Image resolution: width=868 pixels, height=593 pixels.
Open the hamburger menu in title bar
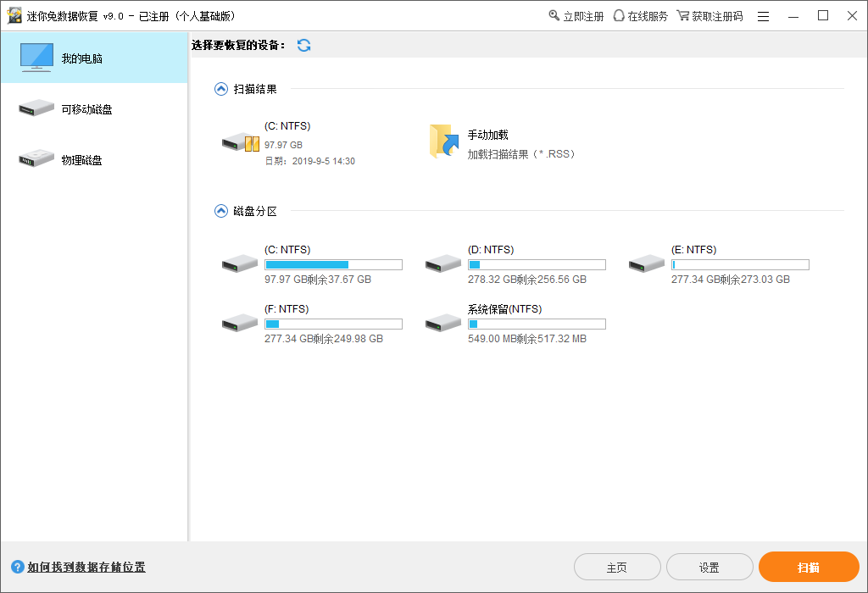[764, 17]
